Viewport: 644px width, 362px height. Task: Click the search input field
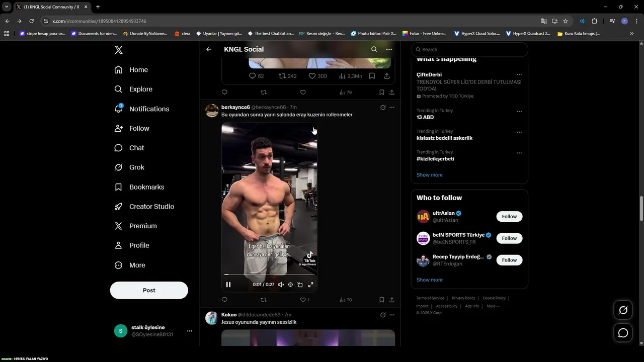(469, 49)
